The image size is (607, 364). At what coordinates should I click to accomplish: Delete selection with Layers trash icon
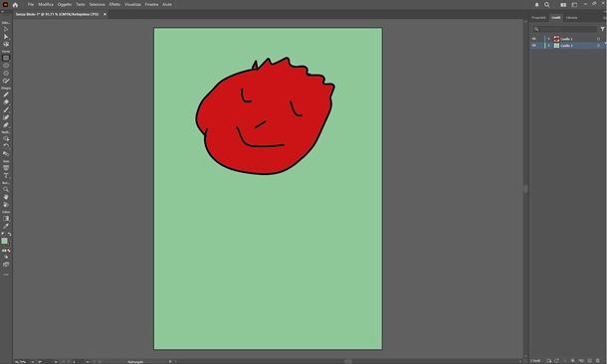coord(598,360)
